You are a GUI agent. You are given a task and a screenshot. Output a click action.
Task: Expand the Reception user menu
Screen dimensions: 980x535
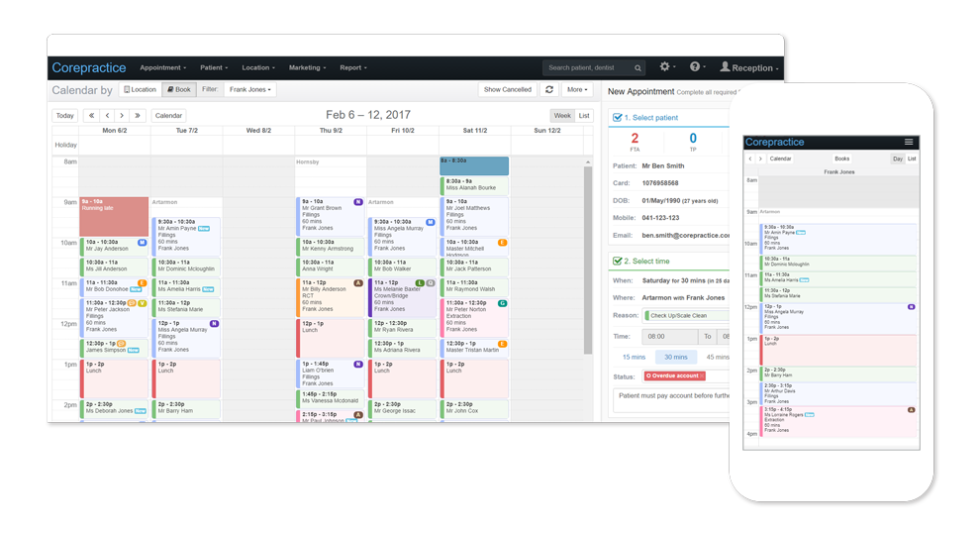pyautogui.click(x=749, y=68)
